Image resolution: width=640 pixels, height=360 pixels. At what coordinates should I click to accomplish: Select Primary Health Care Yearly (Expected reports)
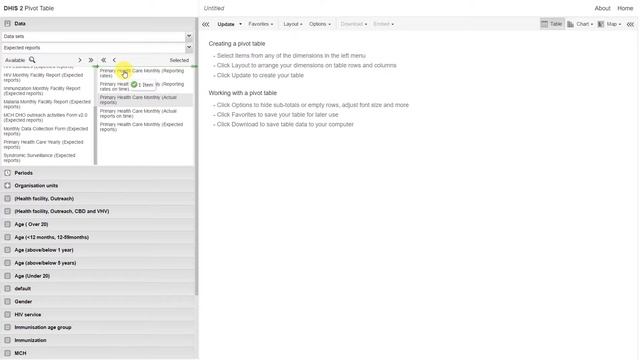click(47, 145)
